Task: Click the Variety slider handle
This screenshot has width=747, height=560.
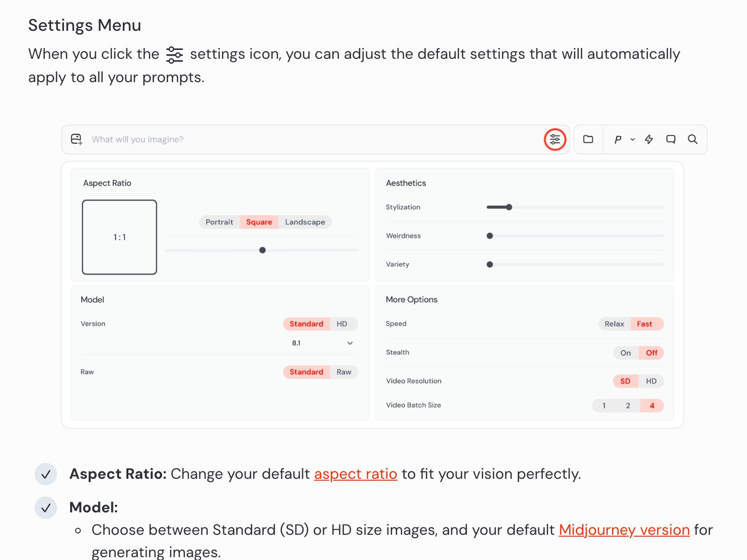Action: [490, 265]
